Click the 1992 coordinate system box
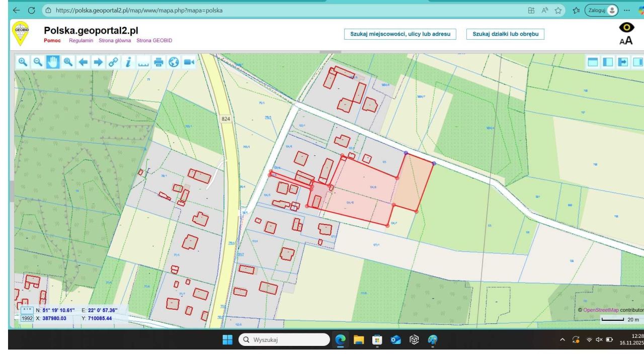This screenshot has width=644, height=362. tap(27, 318)
